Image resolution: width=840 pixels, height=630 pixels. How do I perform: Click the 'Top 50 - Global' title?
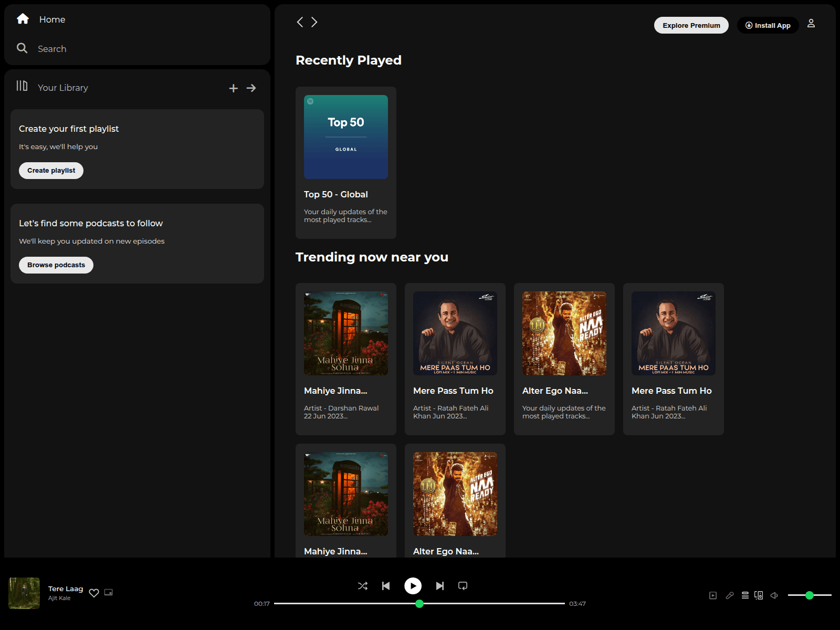336,194
